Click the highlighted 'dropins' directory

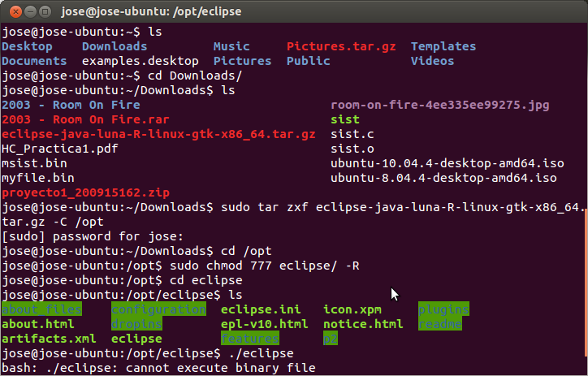[x=136, y=324]
